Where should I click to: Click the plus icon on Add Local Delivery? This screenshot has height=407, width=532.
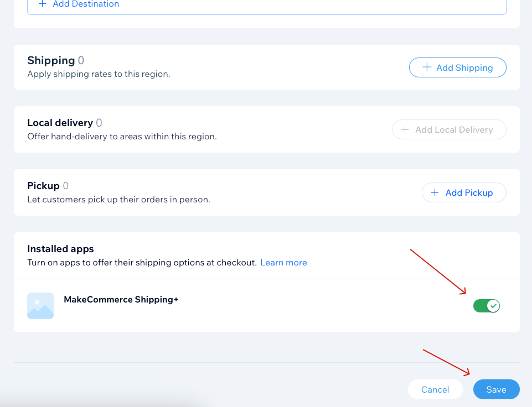pyautogui.click(x=405, y=129)
